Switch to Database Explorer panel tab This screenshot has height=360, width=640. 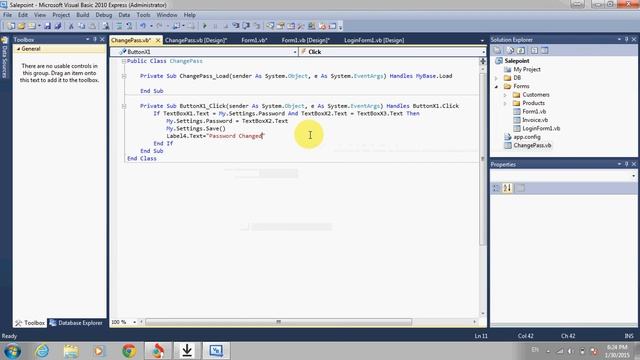pyautogui.click(x=76, y=323)
